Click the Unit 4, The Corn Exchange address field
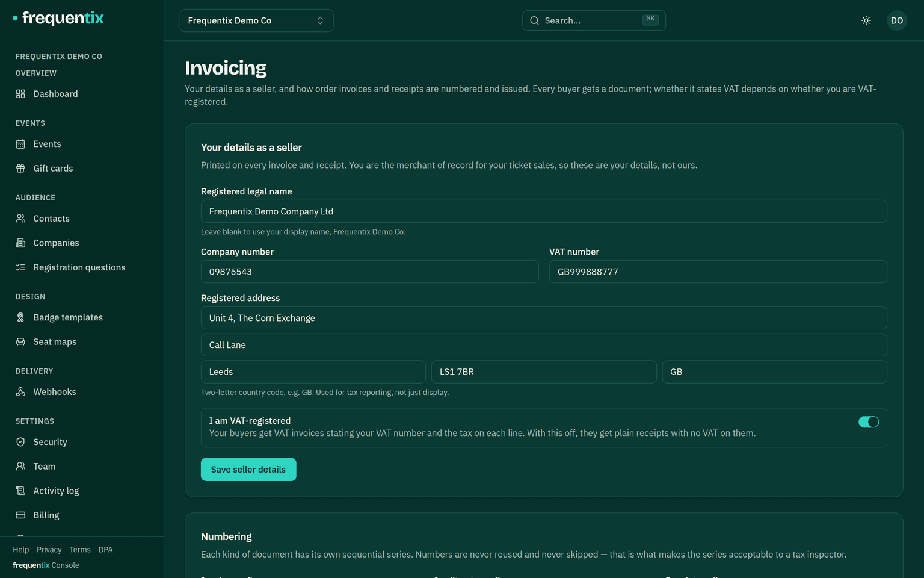 [544, 318]
